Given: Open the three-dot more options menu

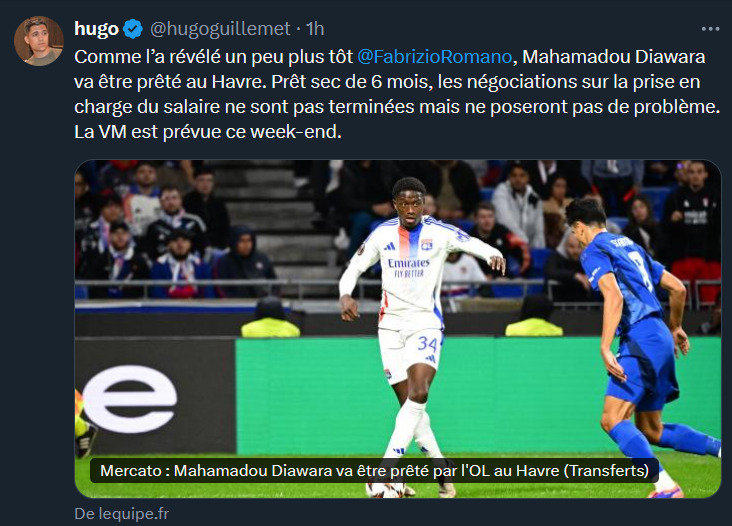Looking at the screenshot, I should point(710,29).
